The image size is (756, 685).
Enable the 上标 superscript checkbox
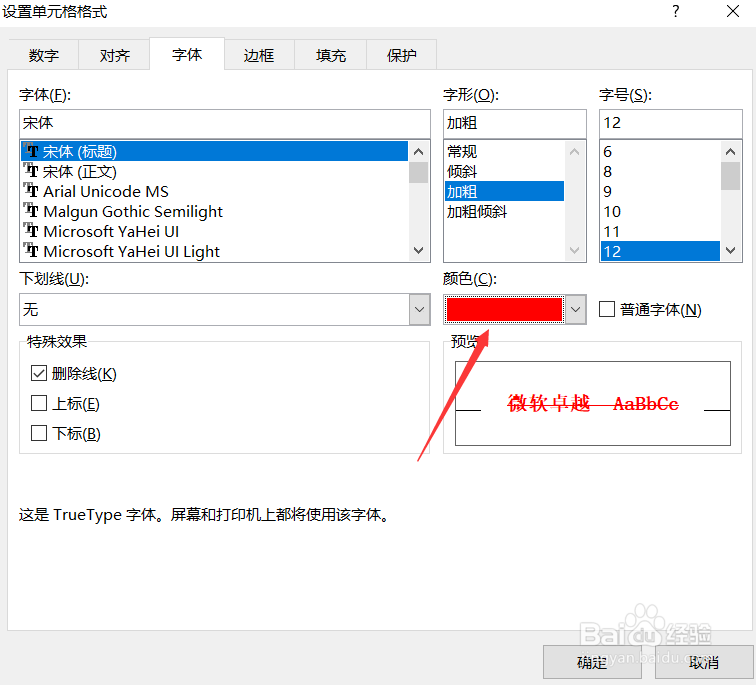click(39, 403)
